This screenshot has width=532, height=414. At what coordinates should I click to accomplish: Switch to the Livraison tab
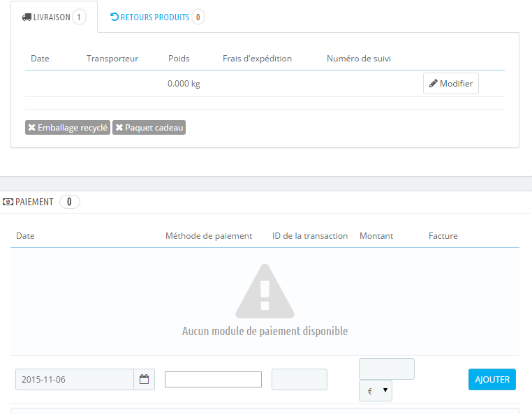coord(54,17)
